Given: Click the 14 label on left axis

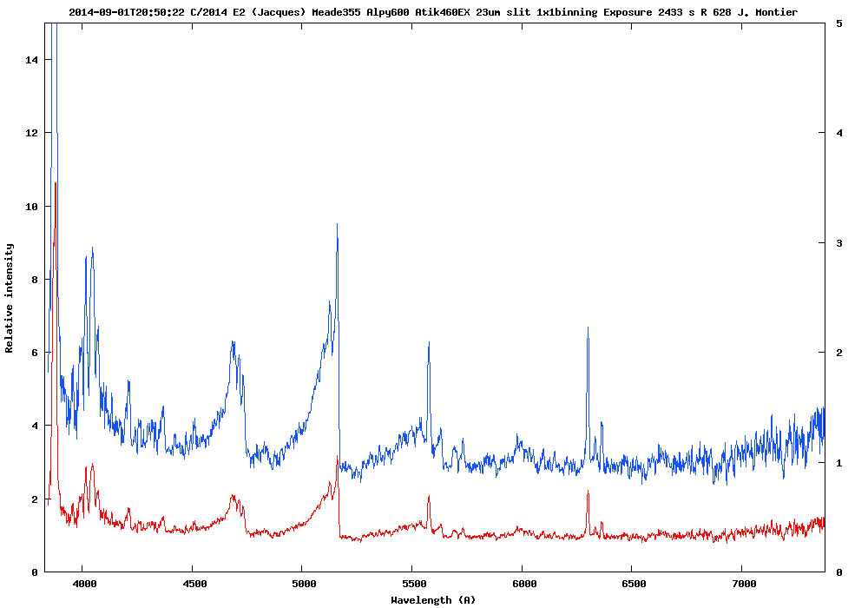Looking at the screenshot, I should tap(32, 60).
